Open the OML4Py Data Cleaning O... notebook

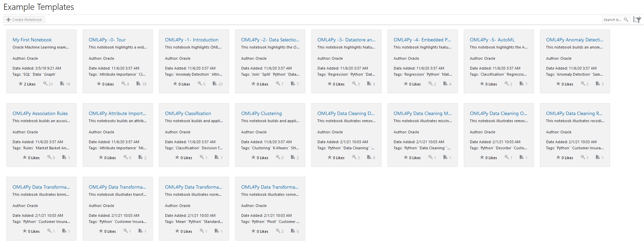pos(498,113)
